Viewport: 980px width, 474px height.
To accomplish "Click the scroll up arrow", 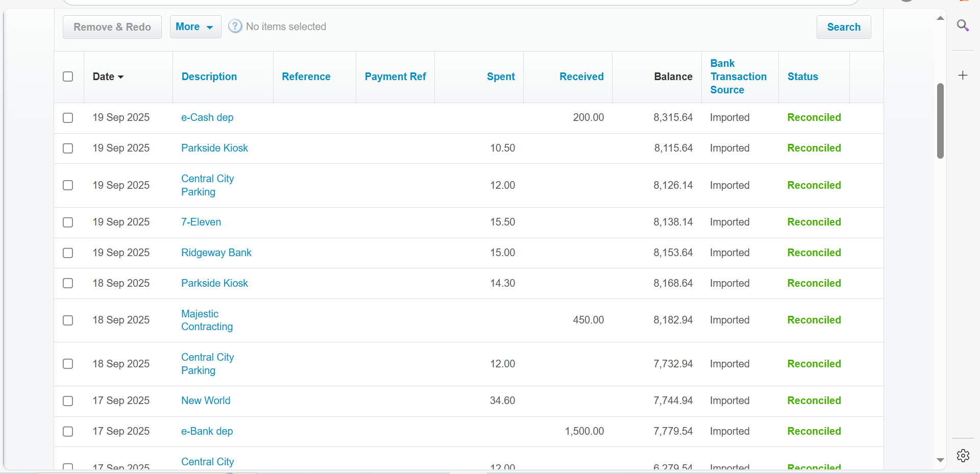I will pyautogui.click(x=940, y=18).
